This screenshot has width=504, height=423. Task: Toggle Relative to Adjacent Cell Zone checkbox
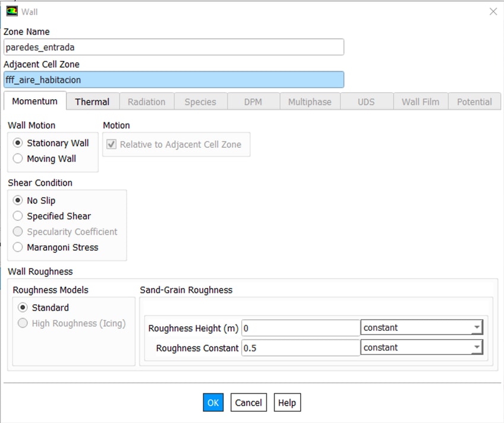pos(111,144)
